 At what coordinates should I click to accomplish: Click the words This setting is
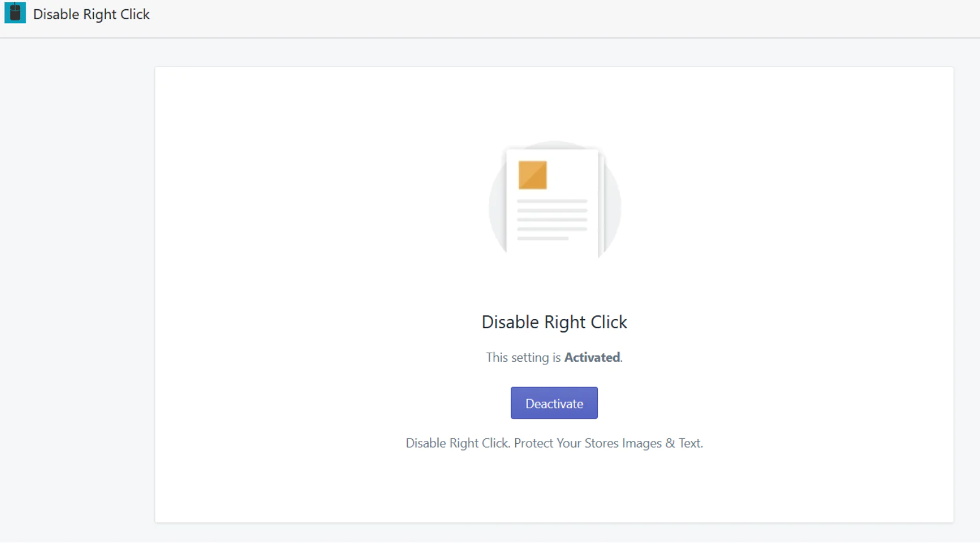click(523, 358)
